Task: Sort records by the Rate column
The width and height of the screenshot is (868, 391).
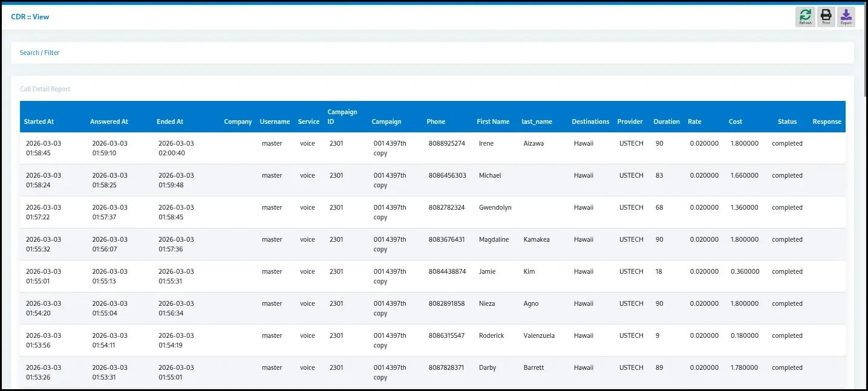Action: [x=693, y=121]
